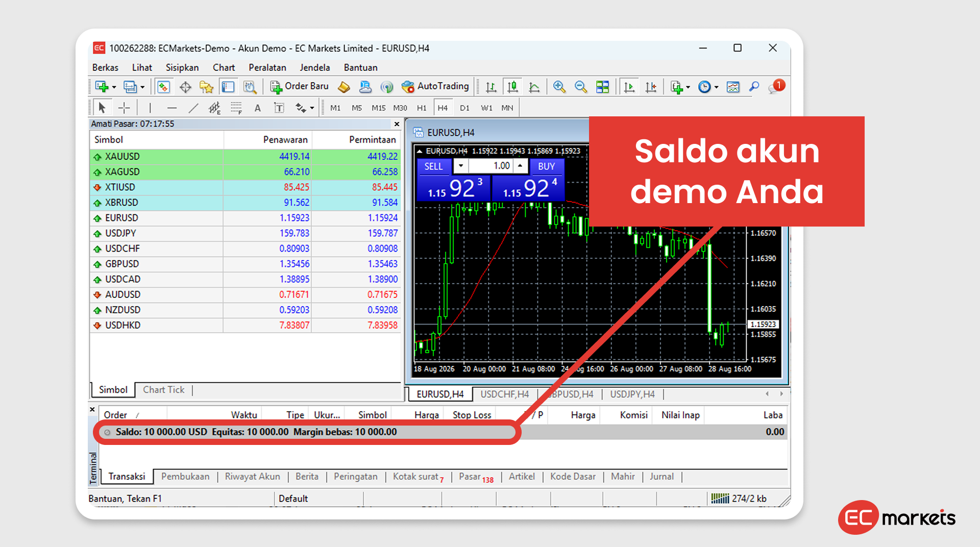Screen dimensions: 980x547
Task: Select the crosshair tool
Action: [124, 108]
